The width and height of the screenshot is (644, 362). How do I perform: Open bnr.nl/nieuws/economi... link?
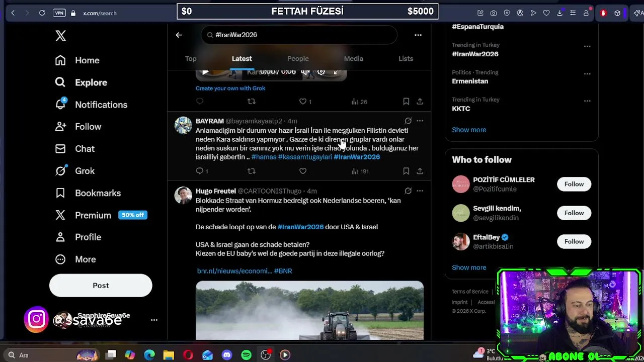point(234,271)
